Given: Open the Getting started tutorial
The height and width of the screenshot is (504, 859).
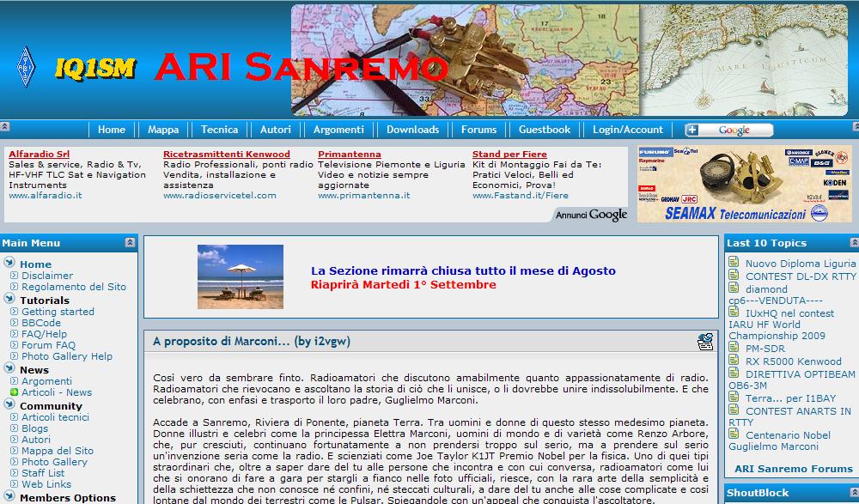Looking at the screenshot, I should click(x=58, y=312).
